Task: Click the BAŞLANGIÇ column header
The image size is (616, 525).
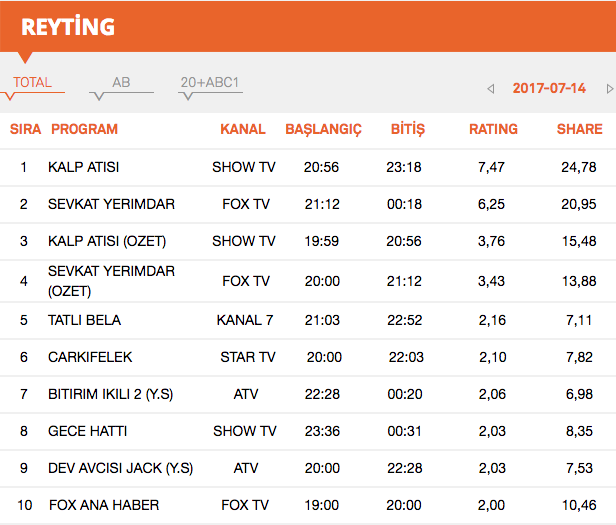Action: [x=323, y=129]
